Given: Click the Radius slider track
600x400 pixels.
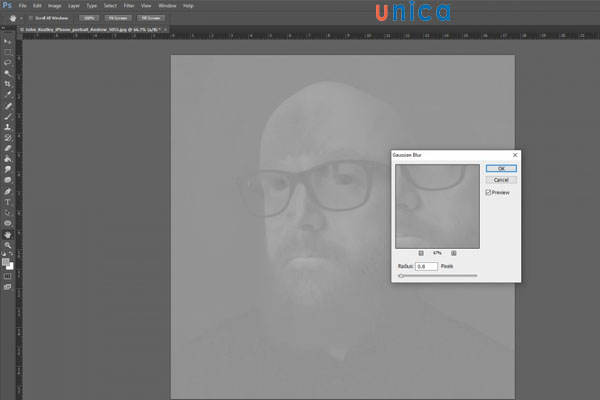Looking at the screenshot, I should point(440,275).
